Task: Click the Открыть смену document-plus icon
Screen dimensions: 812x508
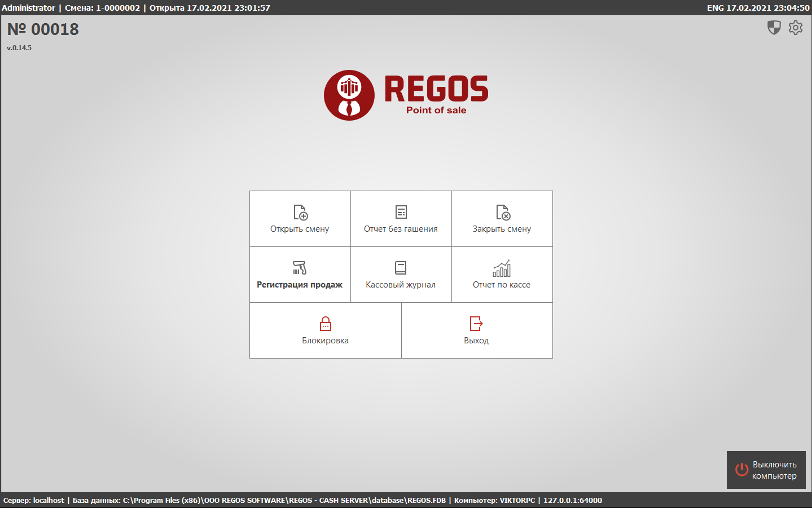Action: [x=300, y=213]
